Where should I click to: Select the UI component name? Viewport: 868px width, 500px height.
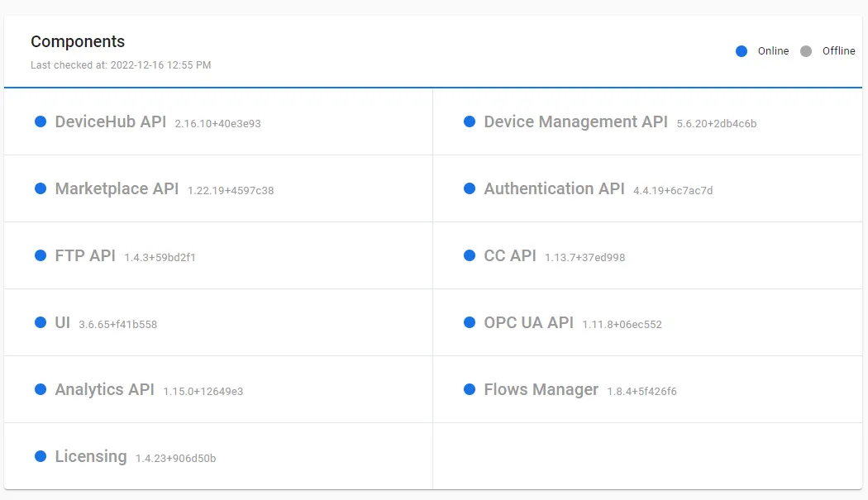63,323
